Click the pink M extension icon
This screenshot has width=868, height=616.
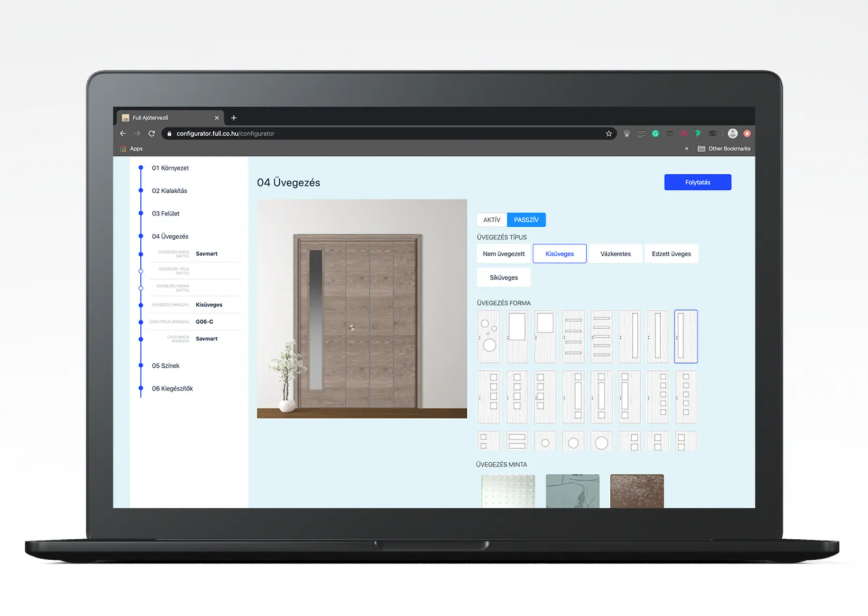[x=684, y=133]
